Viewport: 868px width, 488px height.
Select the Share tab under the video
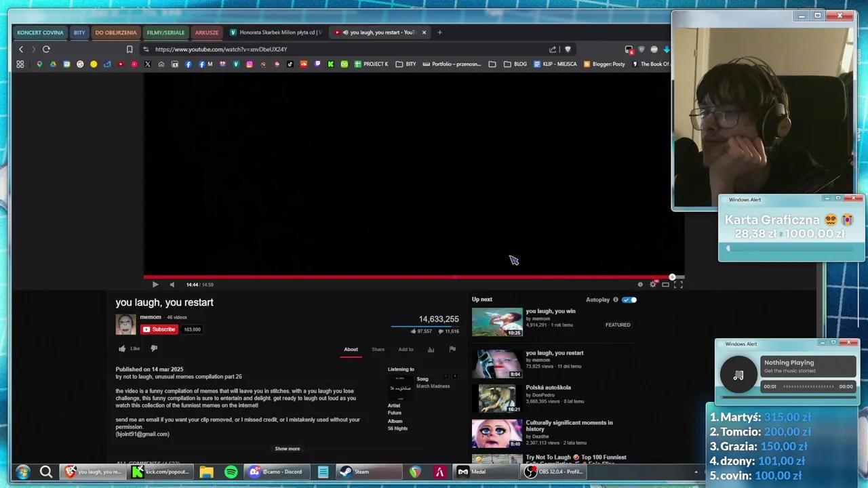(x=378, y=349)
